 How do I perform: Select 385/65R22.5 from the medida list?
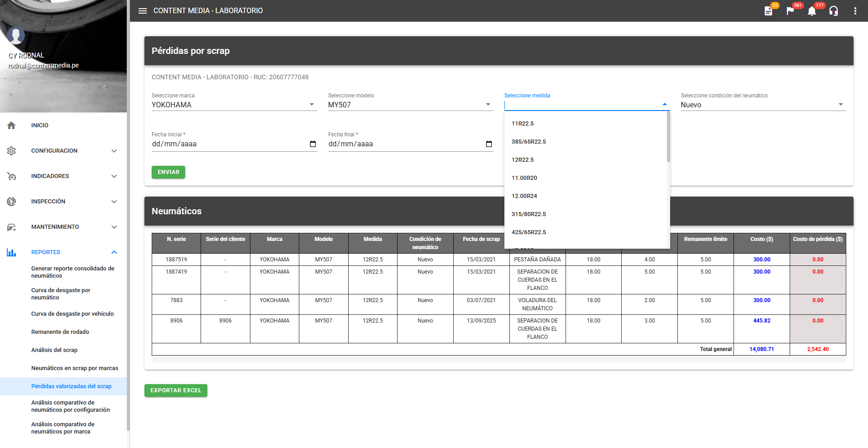[x=529, y=142]
